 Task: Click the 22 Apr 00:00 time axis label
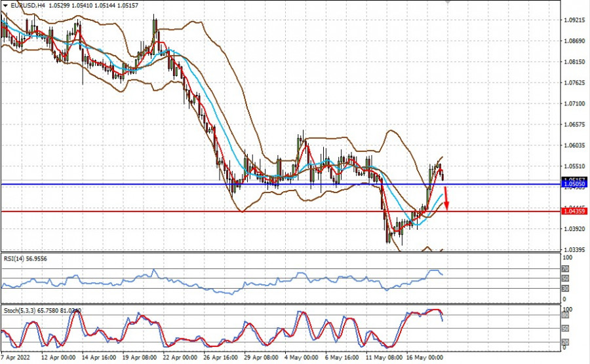[180, 357]
